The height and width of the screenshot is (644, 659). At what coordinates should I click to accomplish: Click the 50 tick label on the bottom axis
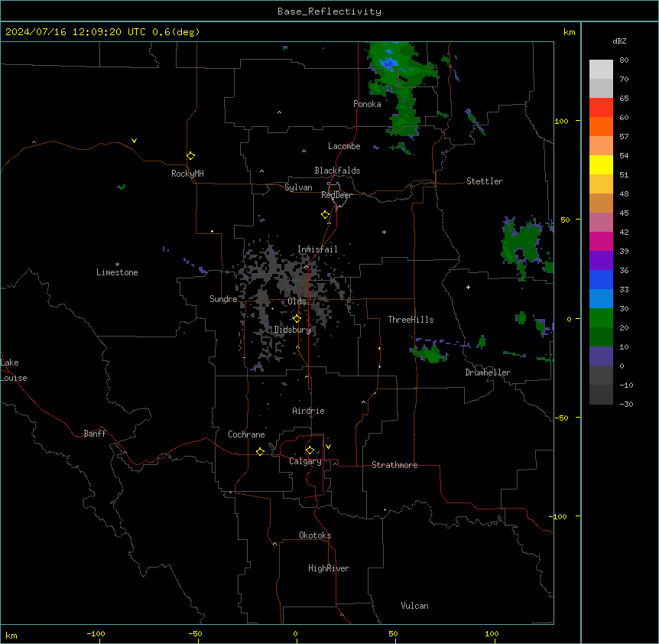(394, 633)
